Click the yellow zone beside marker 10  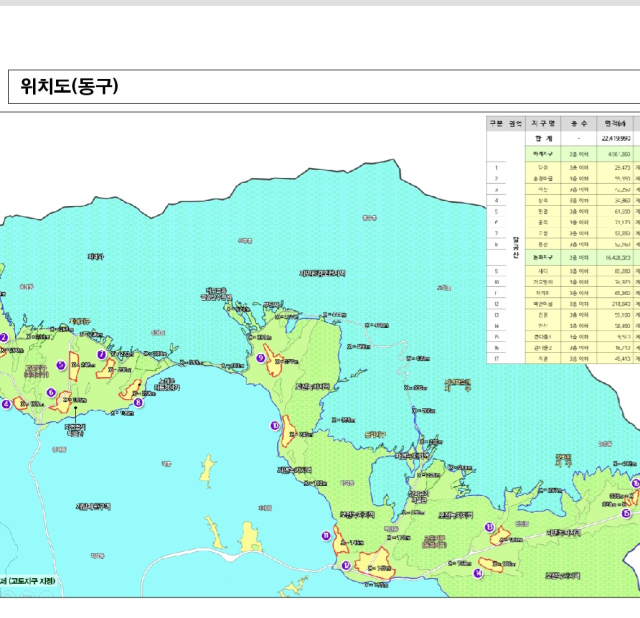tap(289, 431)
